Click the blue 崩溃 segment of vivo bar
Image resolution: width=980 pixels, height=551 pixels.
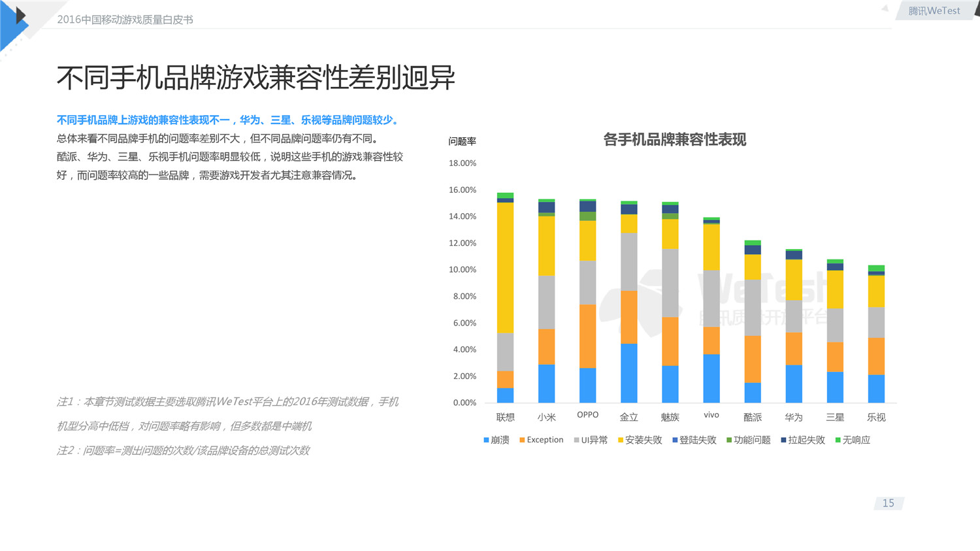coord(711,378)
